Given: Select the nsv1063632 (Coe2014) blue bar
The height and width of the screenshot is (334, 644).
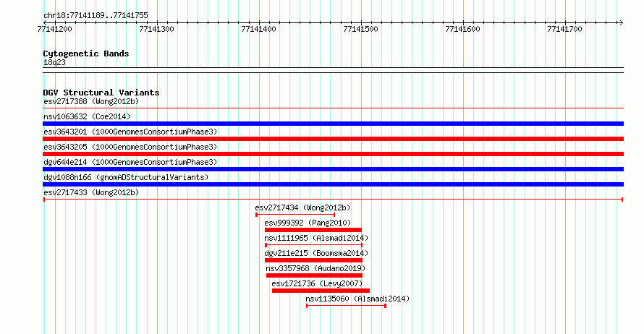Looking at the screenshot, I should (x=333, y=124).
